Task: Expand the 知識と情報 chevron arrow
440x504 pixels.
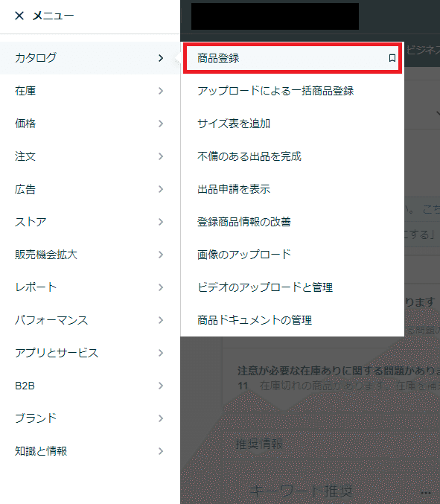Action: point(161,451)
